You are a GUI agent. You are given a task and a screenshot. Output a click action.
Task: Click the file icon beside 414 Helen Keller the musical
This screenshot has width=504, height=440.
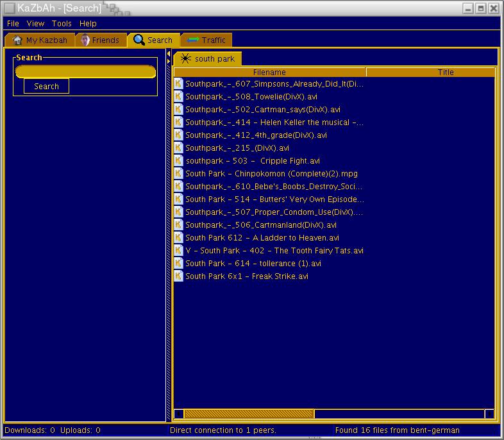coord(178,123)
